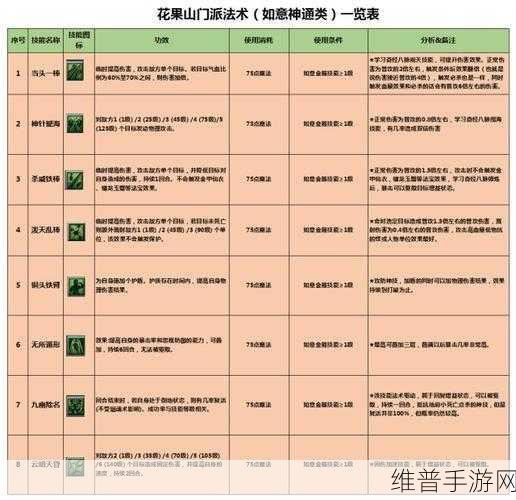Click the effect description of 九幽除名
Image resolution: width=516 pixels, height=500 pixels.
pos(161,405)
